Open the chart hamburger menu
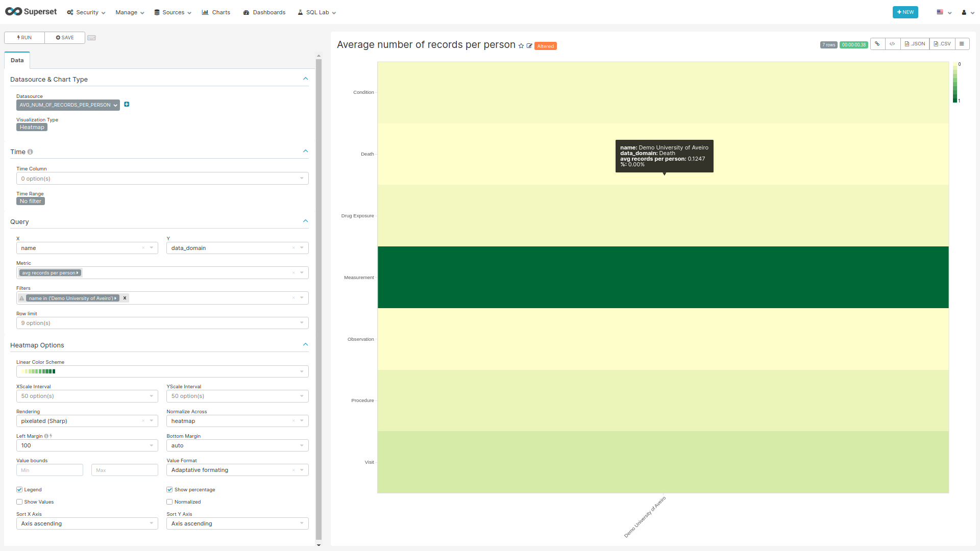The height and width of the screenshot is (551, 980). [962, 44]
